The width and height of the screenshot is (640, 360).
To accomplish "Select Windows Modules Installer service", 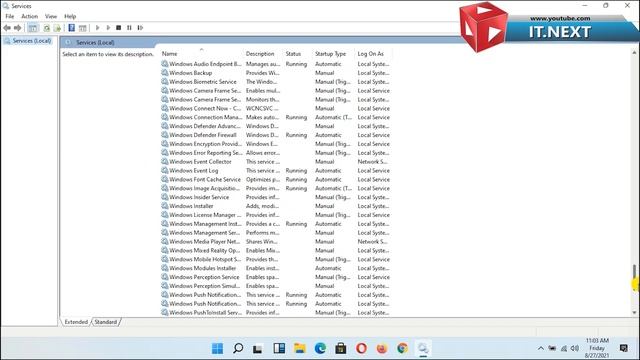I will click(x=276, y=268).
